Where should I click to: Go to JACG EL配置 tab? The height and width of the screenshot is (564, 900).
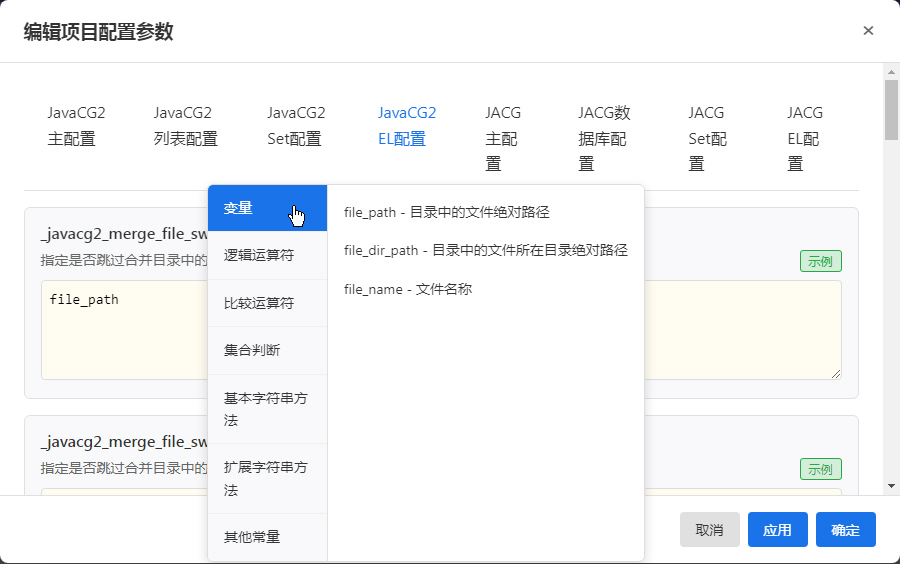click(805, 138)
